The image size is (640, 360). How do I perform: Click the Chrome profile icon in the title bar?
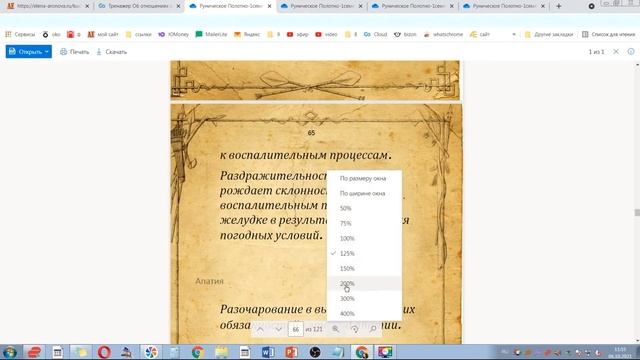pyautogui.click(x=591, y=6)
